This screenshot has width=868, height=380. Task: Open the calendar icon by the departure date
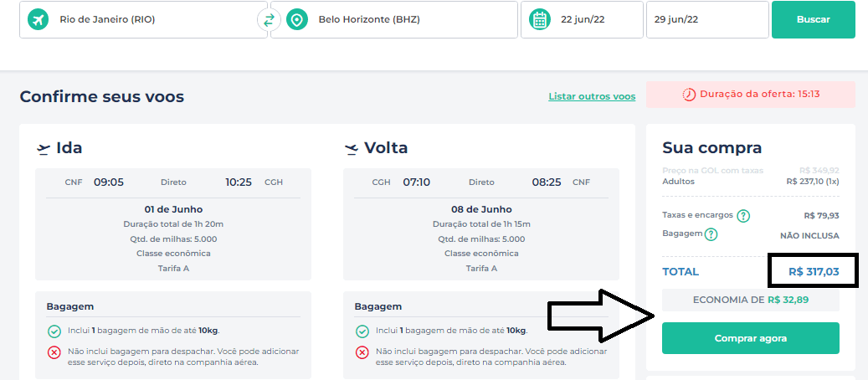[x=539, y=20]
